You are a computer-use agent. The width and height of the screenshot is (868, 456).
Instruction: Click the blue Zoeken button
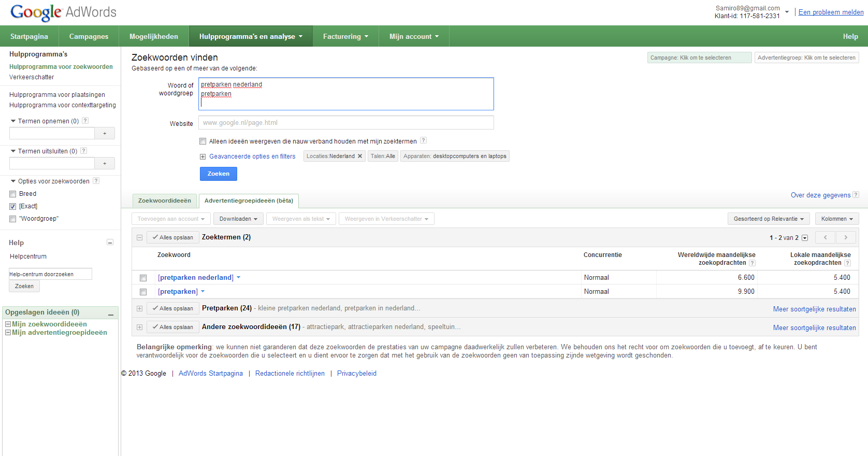tap(219, 174)
